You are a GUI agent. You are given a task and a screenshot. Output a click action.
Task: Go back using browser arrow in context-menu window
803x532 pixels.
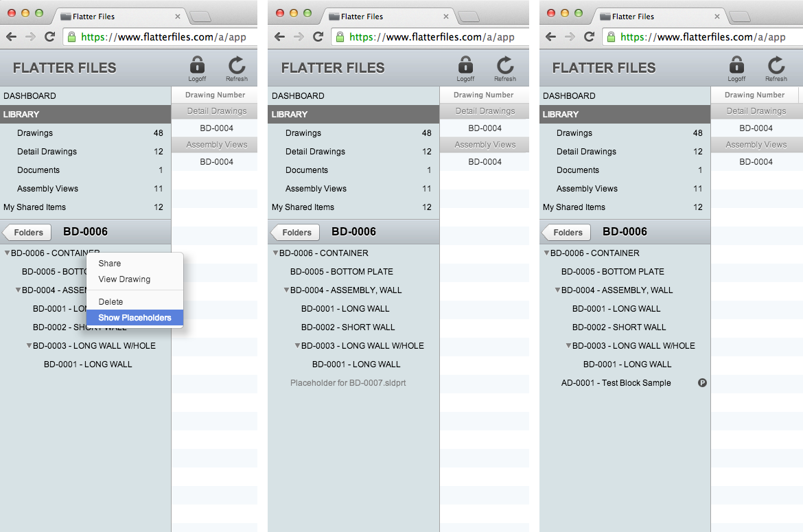click(x=11, y=37)
